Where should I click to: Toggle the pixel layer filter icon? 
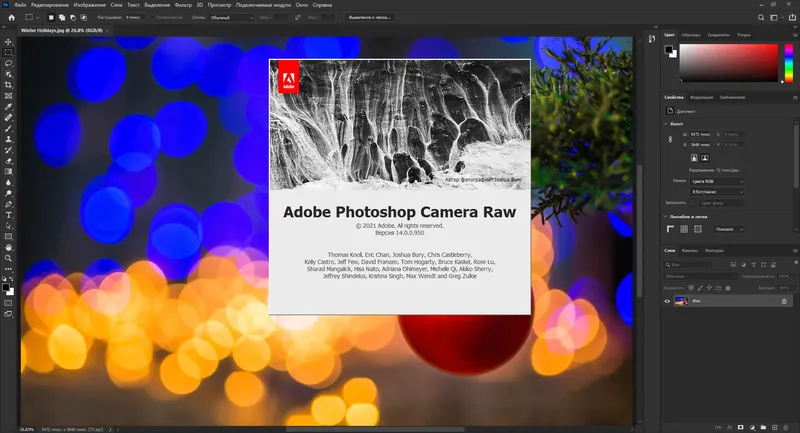pyautogui.click(x=733, y=265)
